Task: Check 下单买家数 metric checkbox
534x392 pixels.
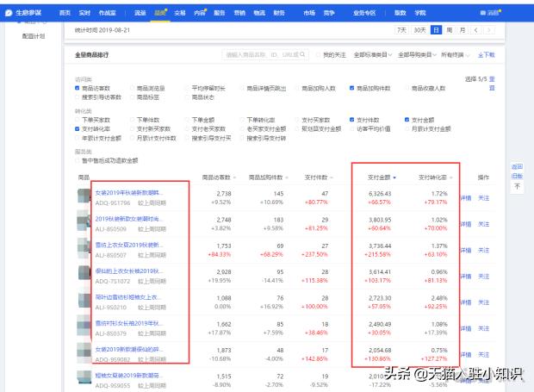Action: [x=78, y=120]
